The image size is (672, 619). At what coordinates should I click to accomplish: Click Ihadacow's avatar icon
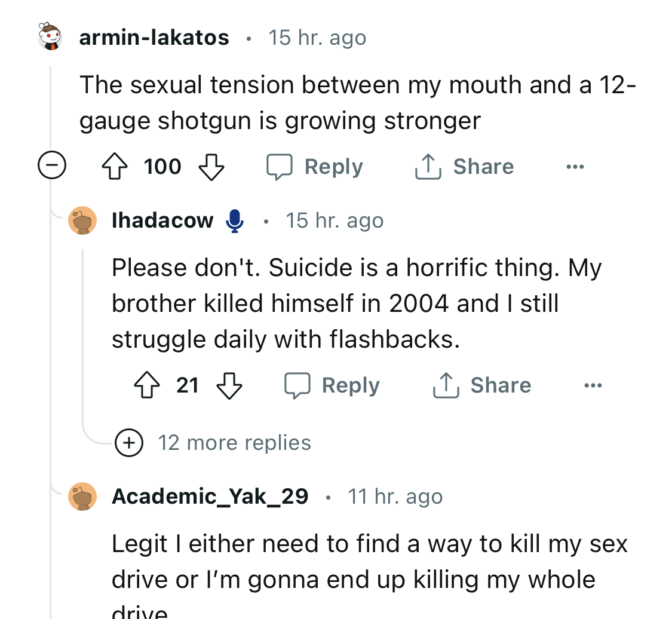82,220
